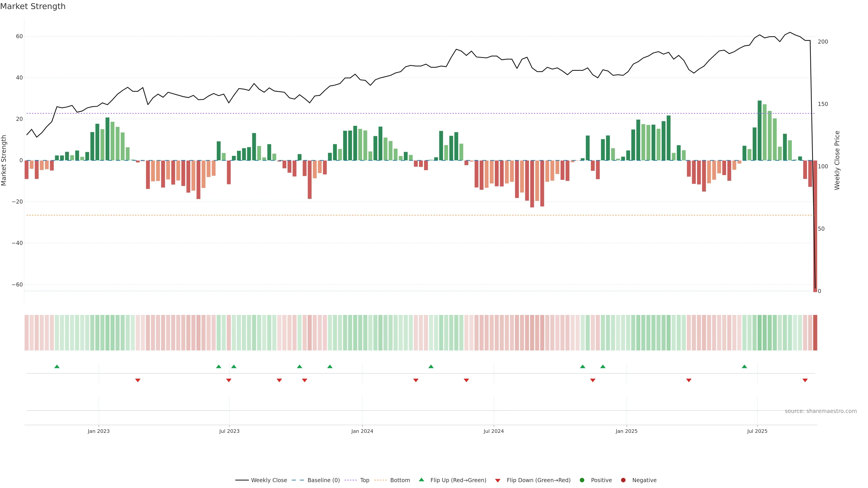The height and width of the screenshot is (488, 868).
Task: Click the Flip Down red triangle legend icon
Action: tap(498, 480)
